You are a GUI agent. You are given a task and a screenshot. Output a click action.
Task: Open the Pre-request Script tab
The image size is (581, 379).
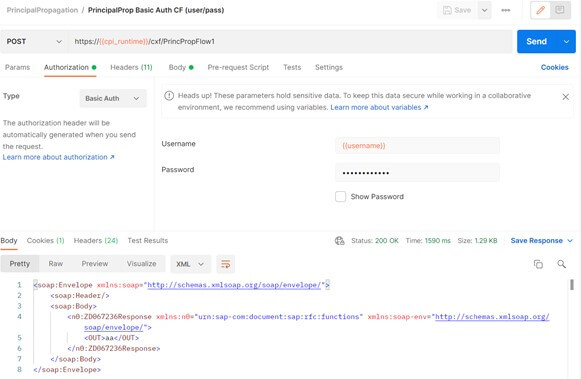pos(238,67)
